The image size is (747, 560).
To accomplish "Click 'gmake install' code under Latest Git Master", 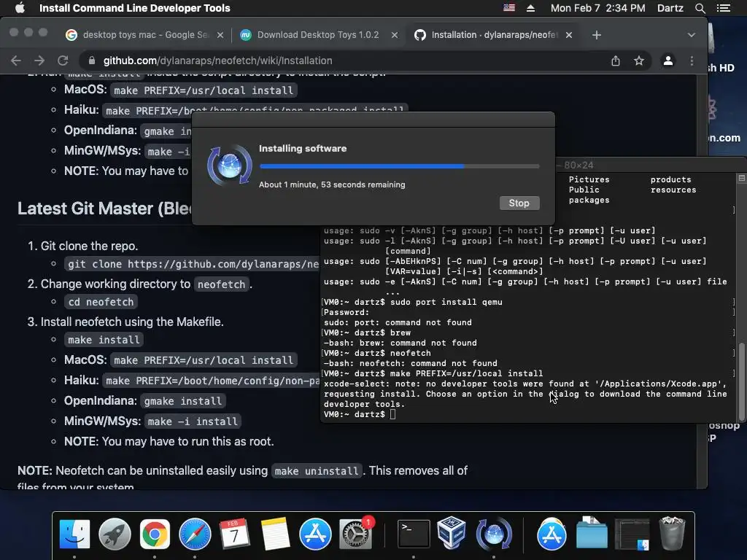I will 183,401.
